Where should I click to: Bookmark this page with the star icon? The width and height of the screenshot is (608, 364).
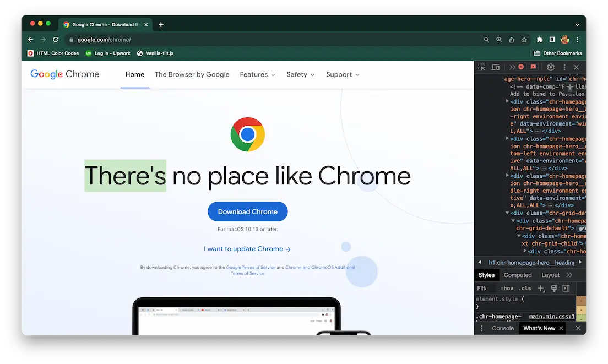click(x=524, y=40)
